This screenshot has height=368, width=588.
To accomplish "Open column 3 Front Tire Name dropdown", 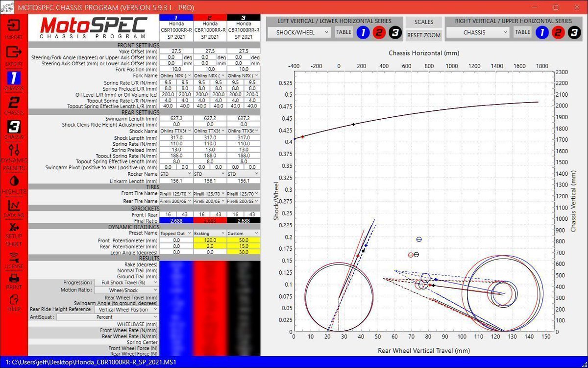I will coord(244,193).
